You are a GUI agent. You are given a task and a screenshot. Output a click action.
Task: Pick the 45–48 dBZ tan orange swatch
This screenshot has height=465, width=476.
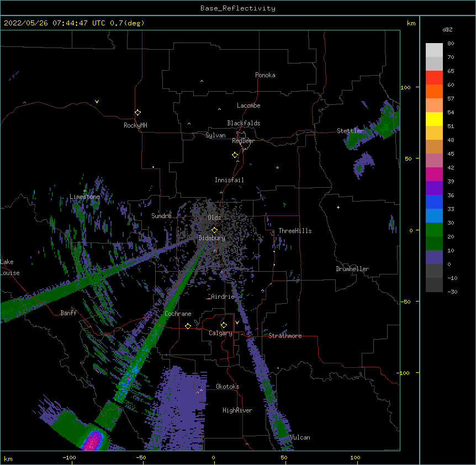[x=434, y=146]
